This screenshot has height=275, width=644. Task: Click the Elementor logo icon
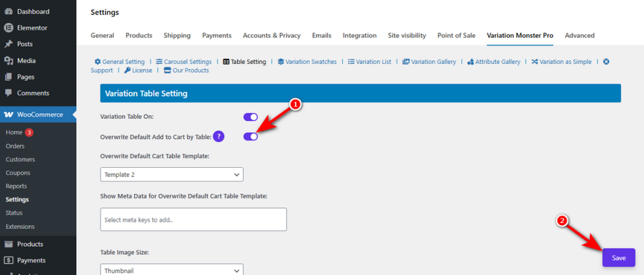point(8,28)
